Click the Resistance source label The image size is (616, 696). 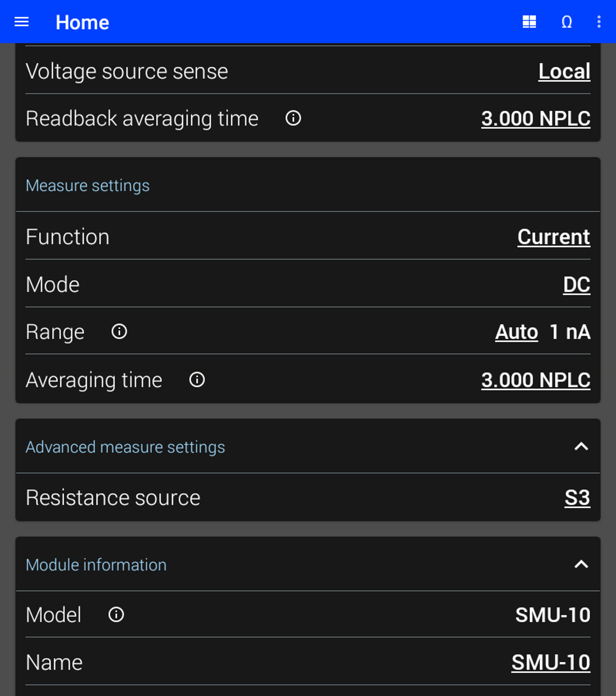pyautogui.click(x=113, y=498)
